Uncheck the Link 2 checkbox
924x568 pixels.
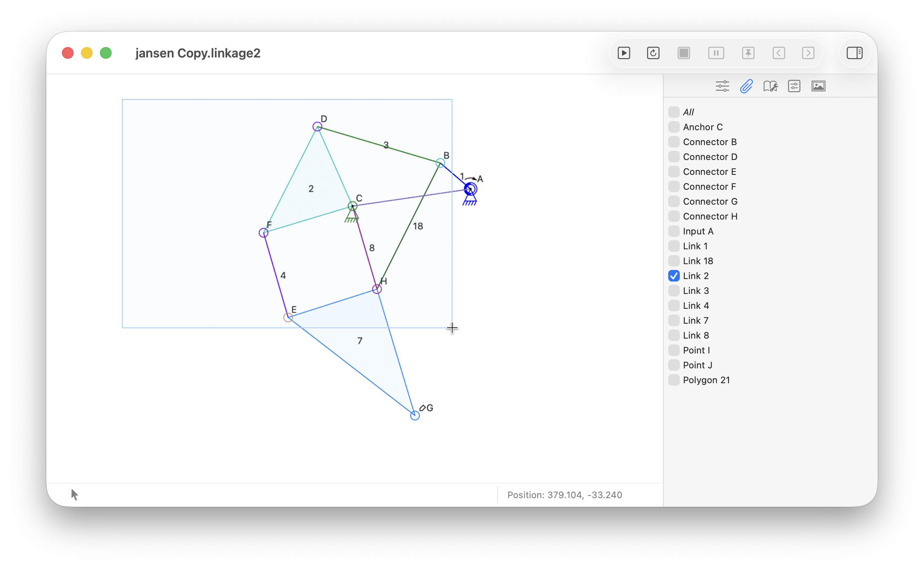click(674, 276)
